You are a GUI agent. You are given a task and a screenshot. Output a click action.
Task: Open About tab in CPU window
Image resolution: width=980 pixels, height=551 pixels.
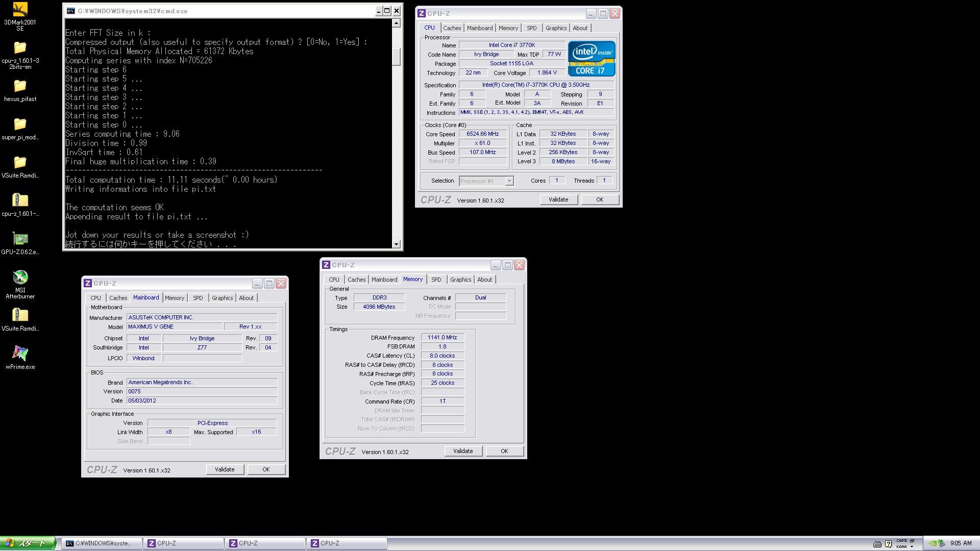[x=580, y=28]
